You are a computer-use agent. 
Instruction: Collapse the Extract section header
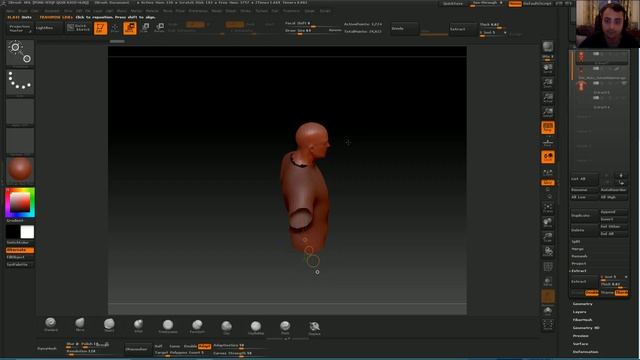(x=579, y=271)
